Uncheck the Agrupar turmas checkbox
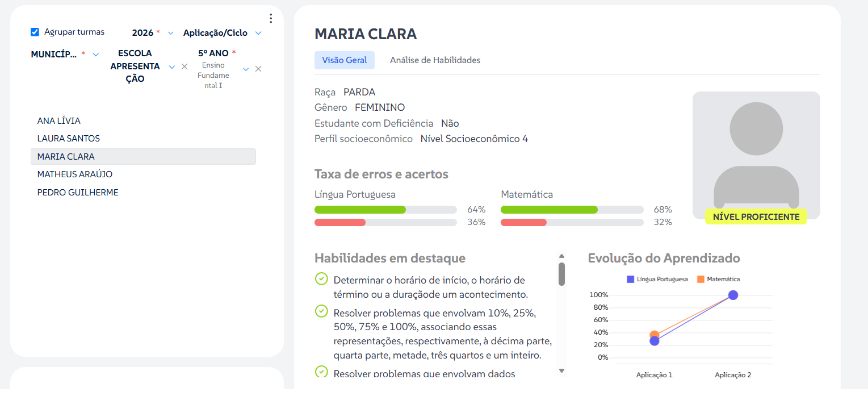The height and width of the screenshot is (400, 868). 35,32
